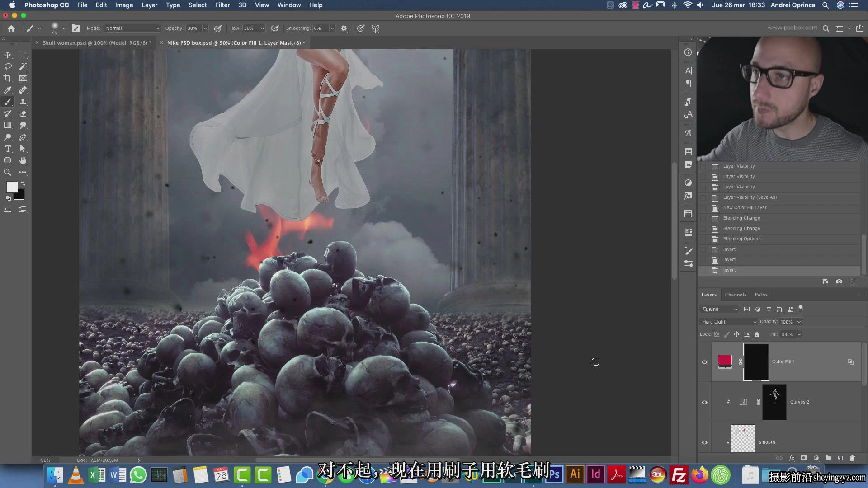
Task: Select the Dodge tool
Action: [8, 137]
